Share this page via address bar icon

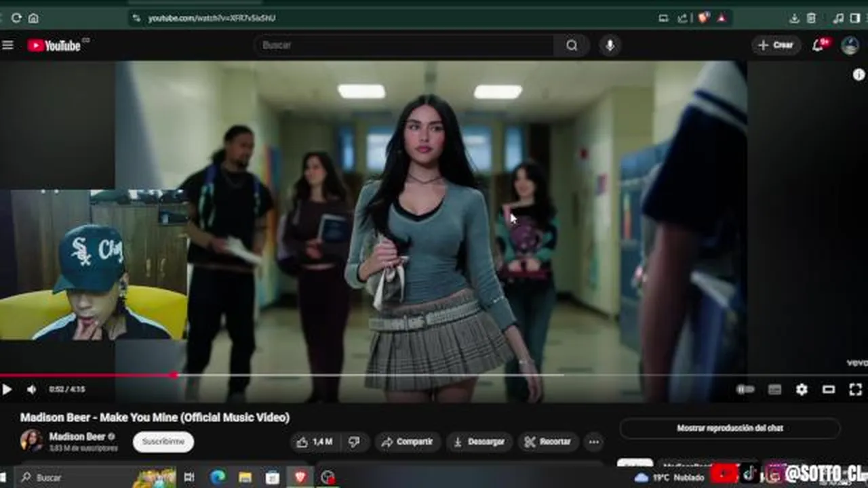tap(683, 18)
